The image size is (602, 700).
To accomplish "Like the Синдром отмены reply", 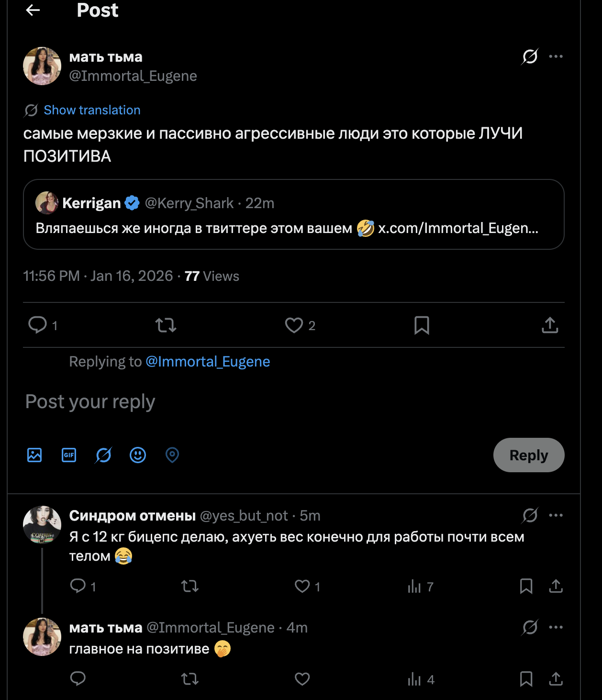I will [302, 586].
